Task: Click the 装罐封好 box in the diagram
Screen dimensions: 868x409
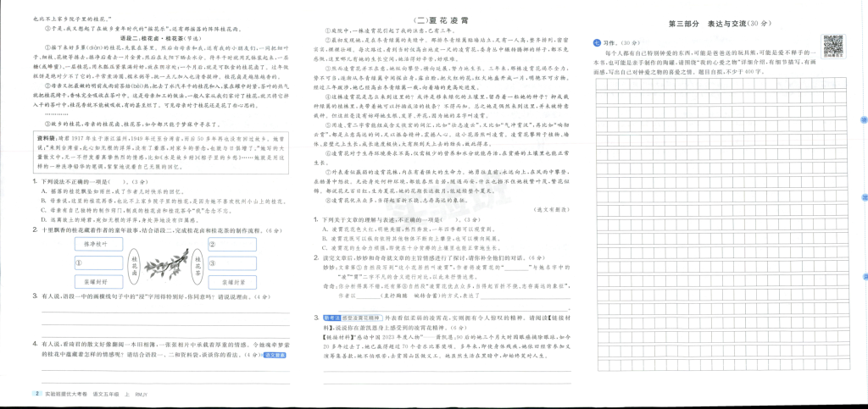Action: coord(97,282)
